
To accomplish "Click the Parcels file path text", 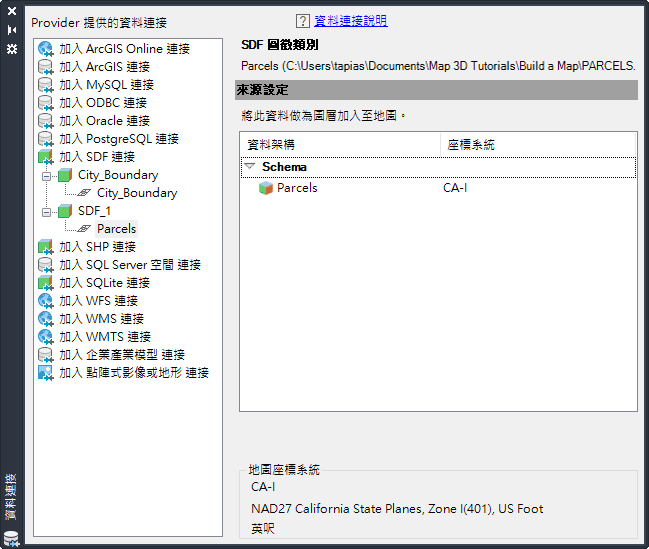I will [438, 66].
